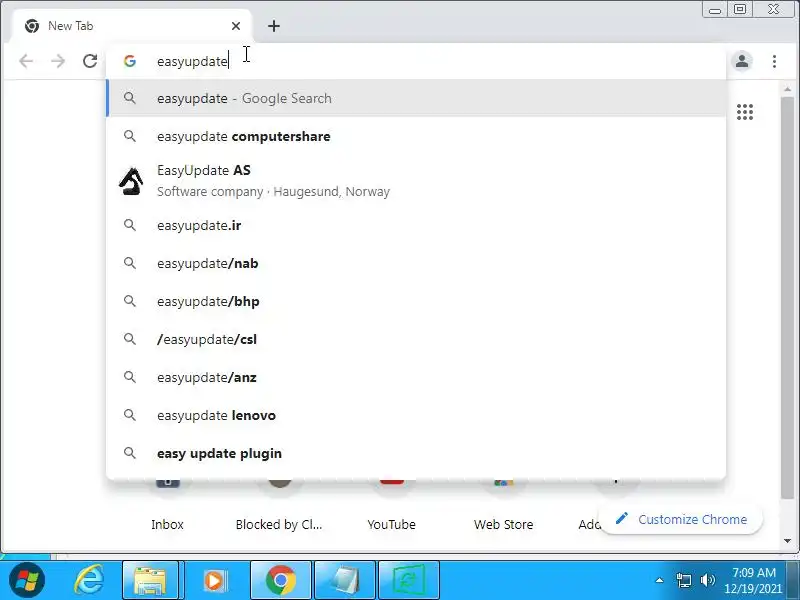Image resolution: width=800 pixels, height=600 pixels.
Task: Click the search icon beside easy update plugin
Action: coord(130,453)
